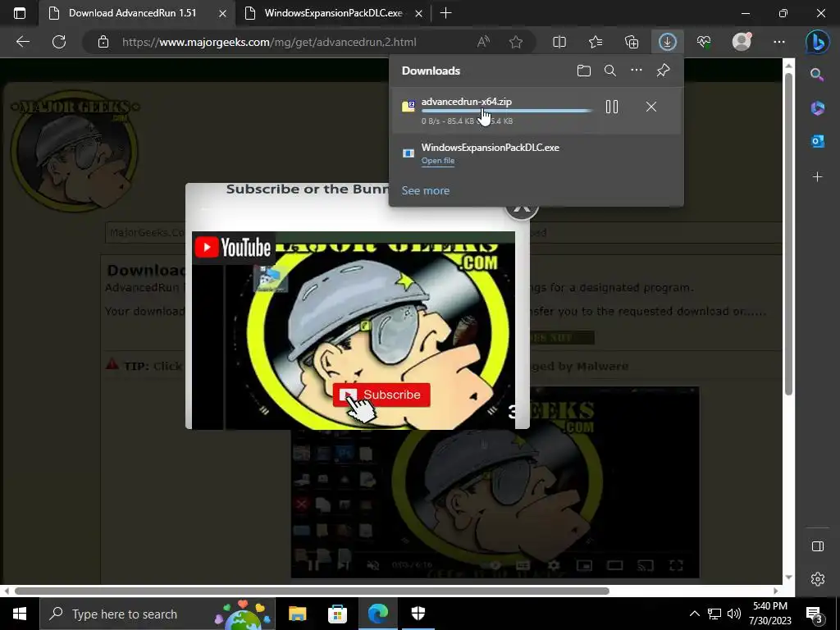
Task: Open a new browser tab
Action: 445,13
